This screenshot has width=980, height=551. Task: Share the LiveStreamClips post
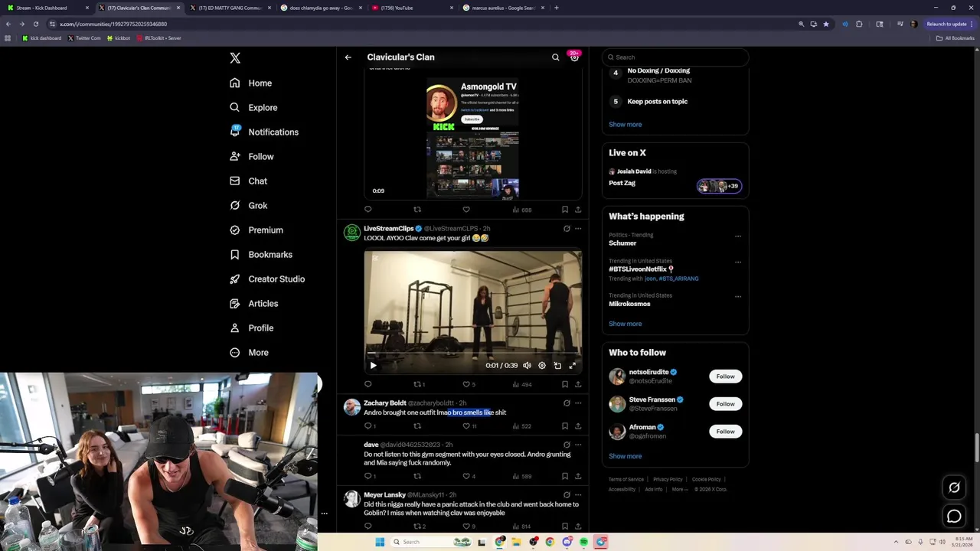coord(578,384)
